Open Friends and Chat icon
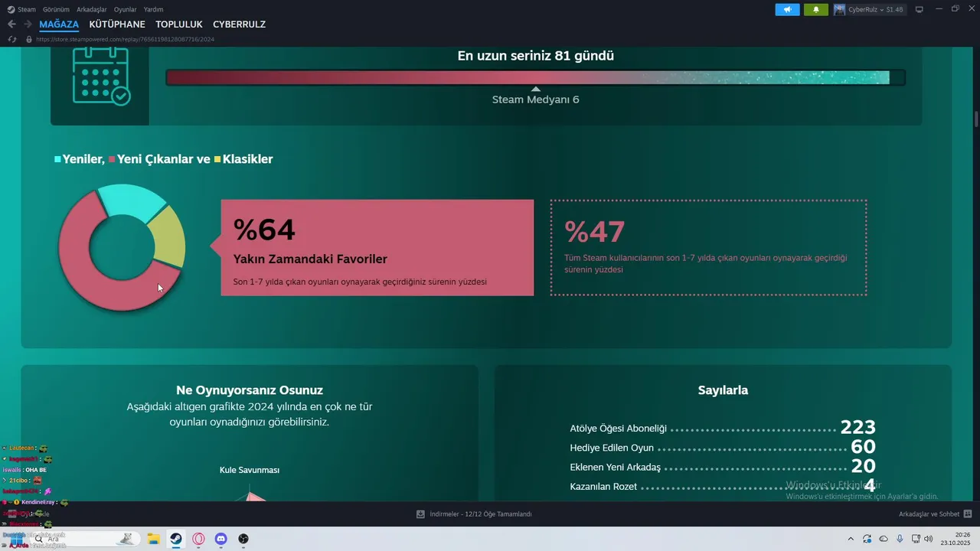The image size is (980, 551). click(x=968, y=514)
